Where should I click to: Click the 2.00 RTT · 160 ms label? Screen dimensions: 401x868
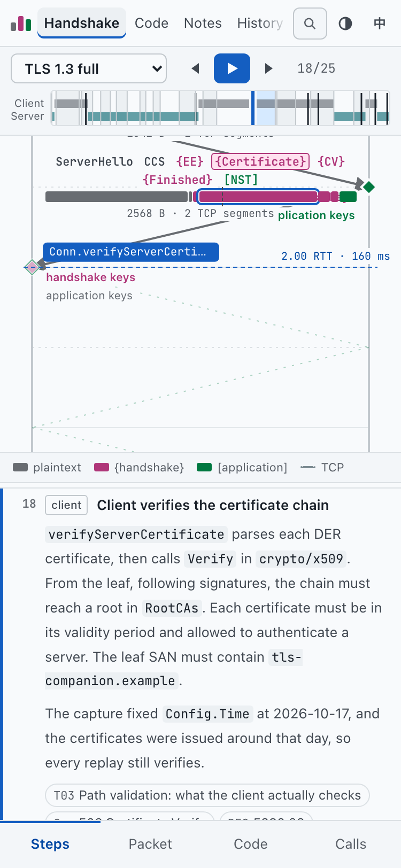click(336, 256)
